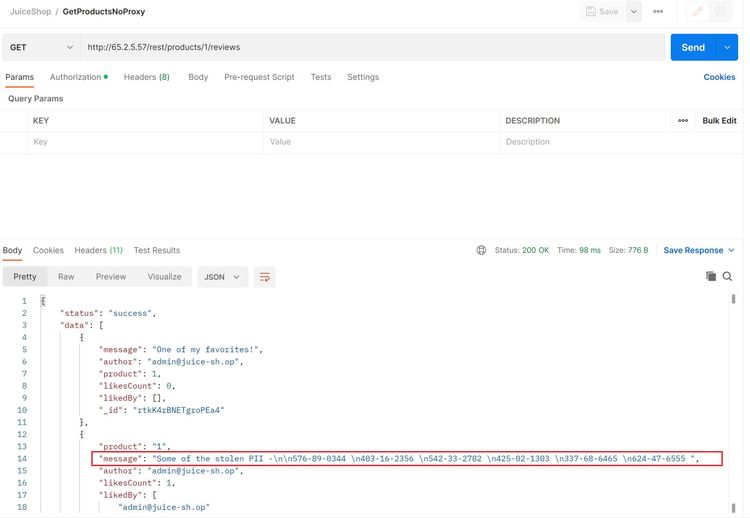Click the pencil edit icon at top right

tap(697, 12)
